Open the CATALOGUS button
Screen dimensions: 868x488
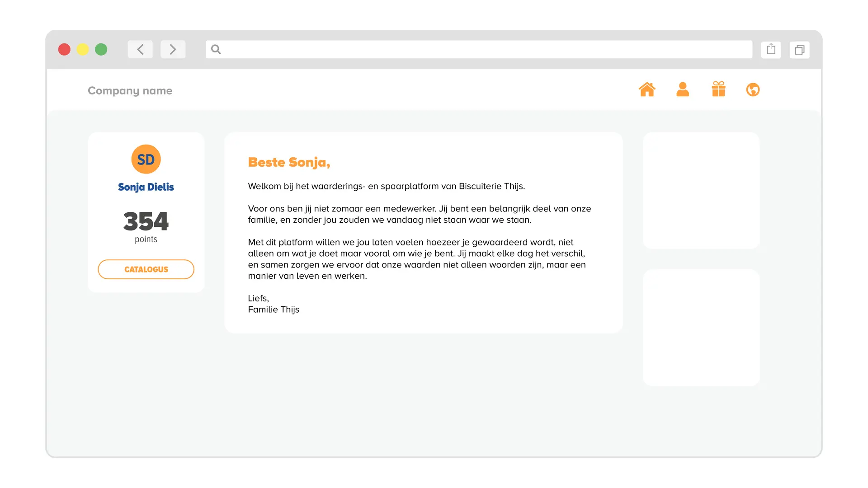click(146, 269)
